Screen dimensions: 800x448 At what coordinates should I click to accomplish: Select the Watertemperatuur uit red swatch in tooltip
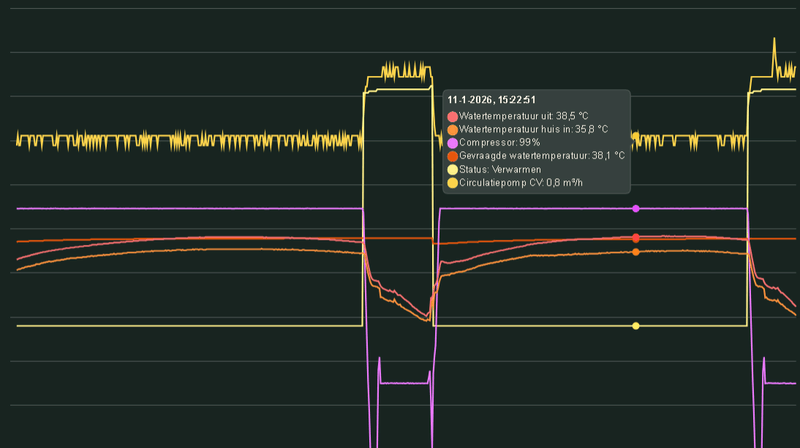(x=453, y=117)
